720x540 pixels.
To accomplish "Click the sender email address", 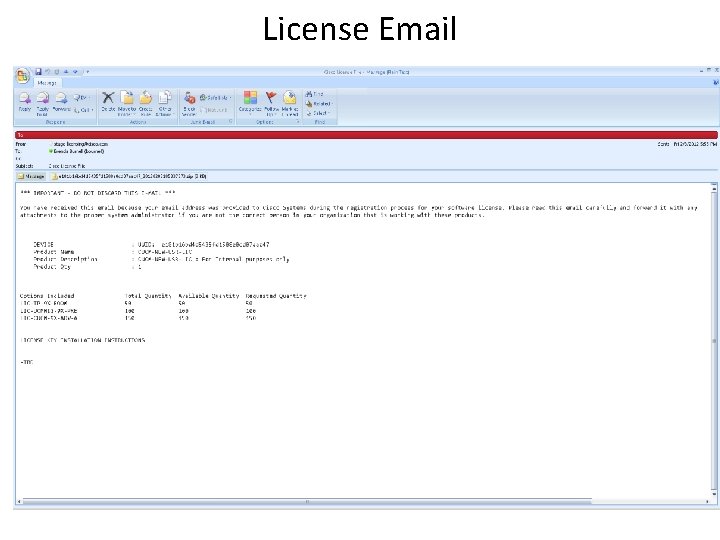I will [x=81, y=144].
